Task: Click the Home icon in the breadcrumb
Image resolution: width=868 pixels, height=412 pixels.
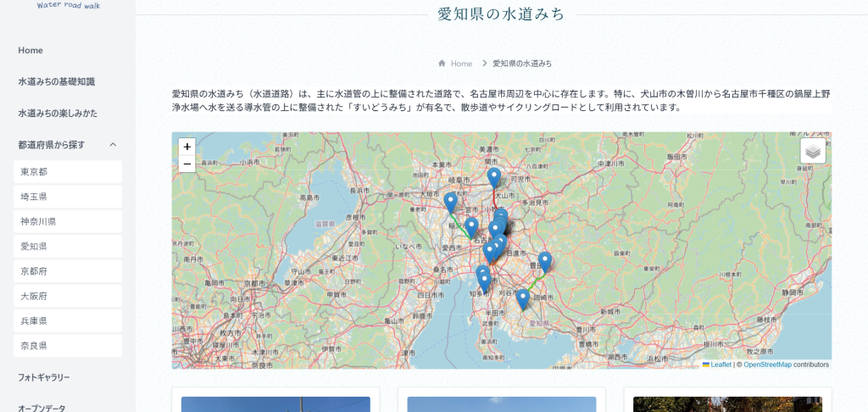Action: (x=442, y=64)
